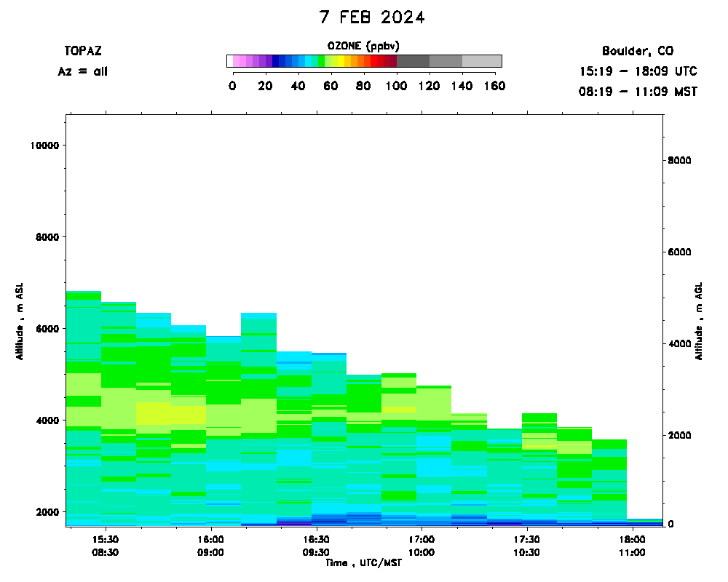Viewport: 728px width, 582px height.
Task: Click time axis label '18:00'
Action: tap(633, 539)
